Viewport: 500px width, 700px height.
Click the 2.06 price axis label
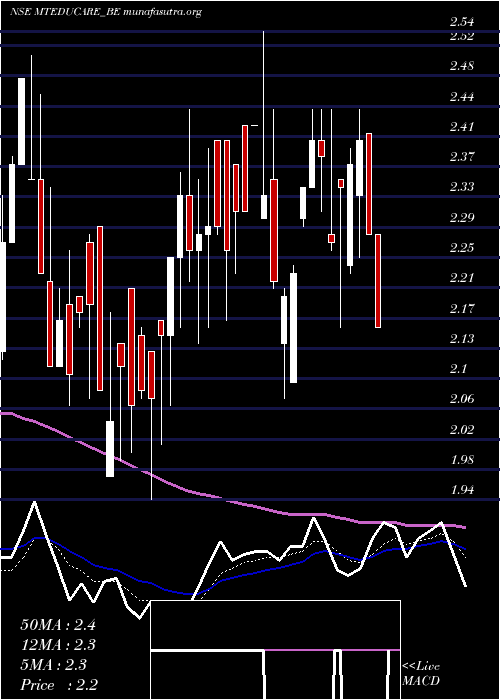click(462, 399)
